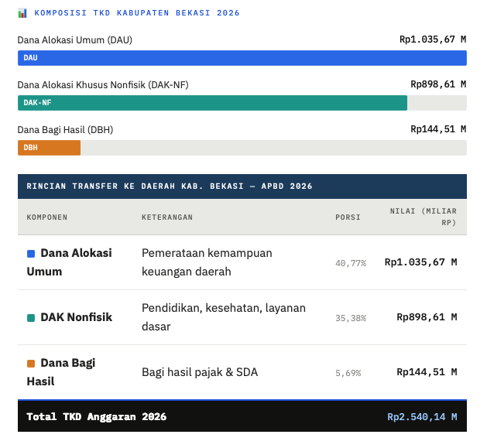The height and width of the screenshot is (448, 487).
Task: Click the '5,69%' portion cell
Action: point(348,373)
